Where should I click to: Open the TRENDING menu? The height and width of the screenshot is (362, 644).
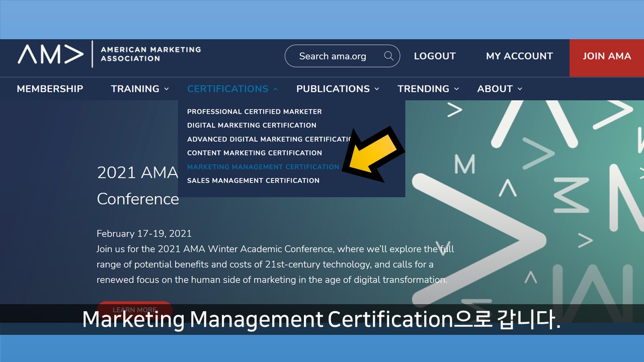click(x=423, y=89)
